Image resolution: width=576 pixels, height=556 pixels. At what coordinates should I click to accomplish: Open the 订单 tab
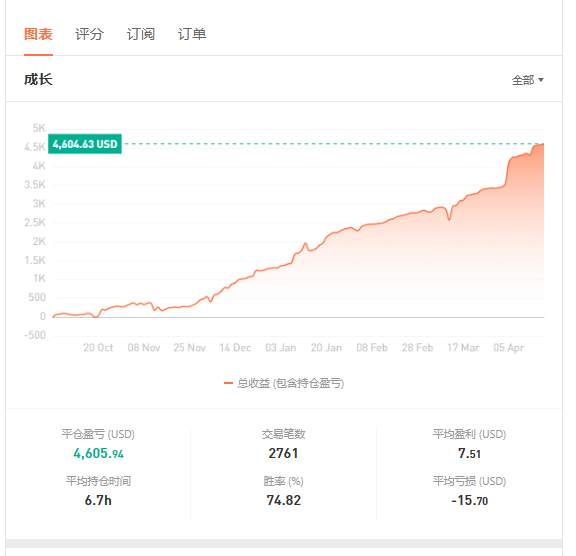(x=192, y=34)
